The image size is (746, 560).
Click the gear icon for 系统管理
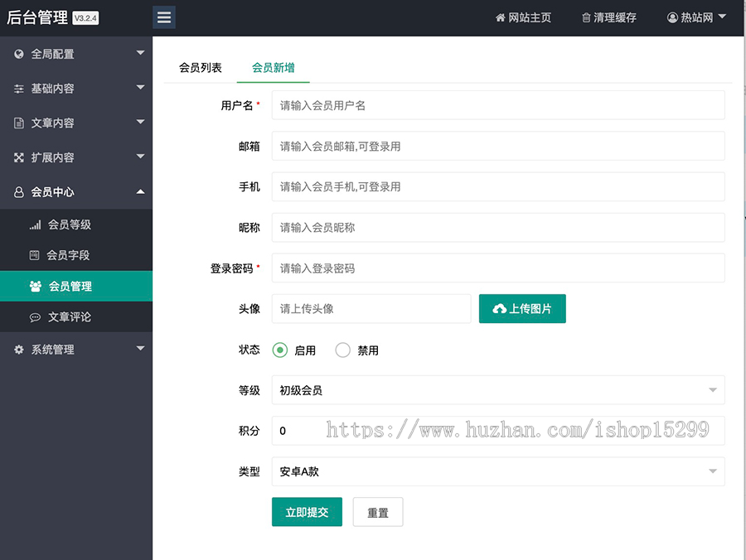(18, 350)
